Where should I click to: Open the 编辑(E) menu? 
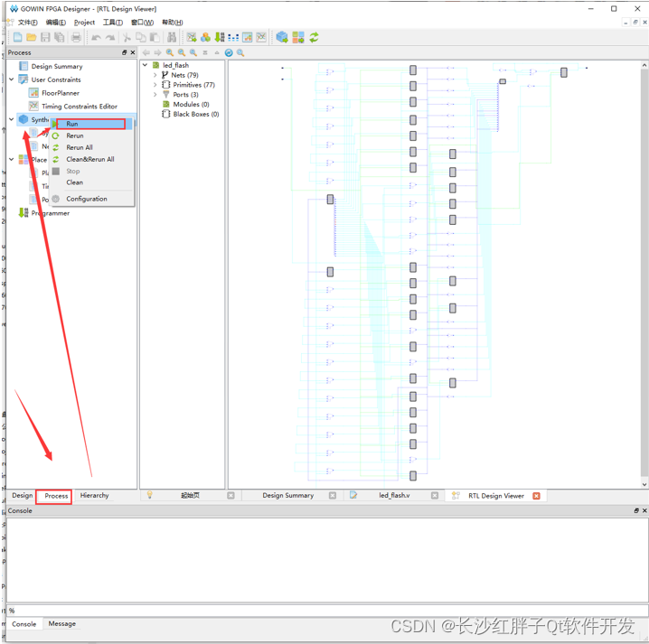coord(55,23)
